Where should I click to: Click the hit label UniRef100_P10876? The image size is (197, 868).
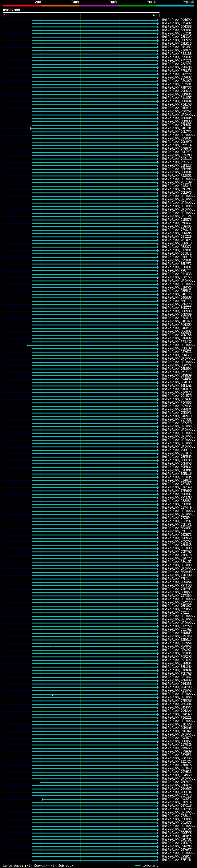point(177,50)
